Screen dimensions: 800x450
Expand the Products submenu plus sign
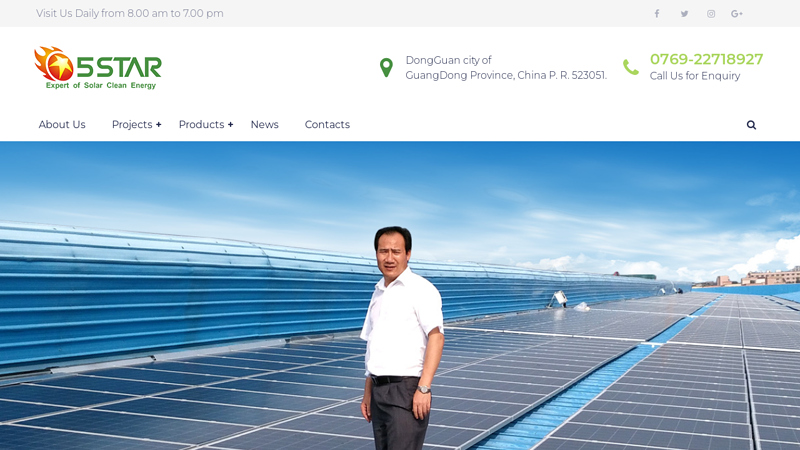[231, 124]
